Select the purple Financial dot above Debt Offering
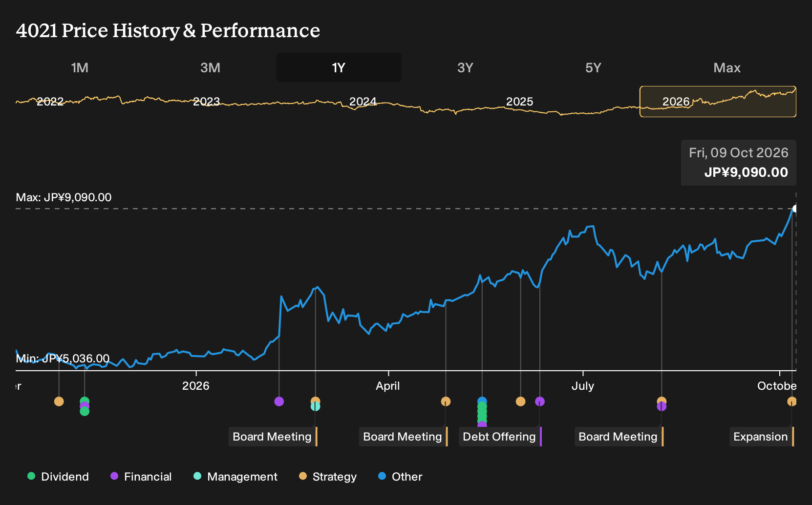The height and width of the screenshot is (505, 812). (540, 401)
